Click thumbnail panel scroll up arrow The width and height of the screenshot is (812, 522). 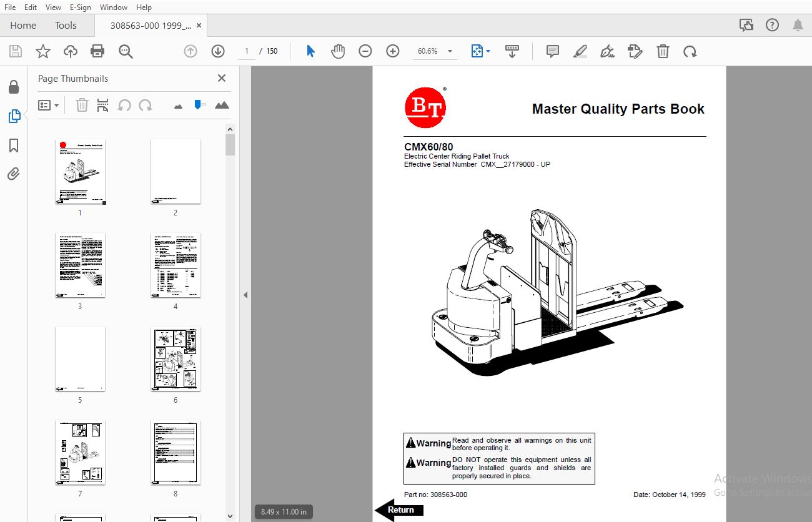tap(230, 129)
